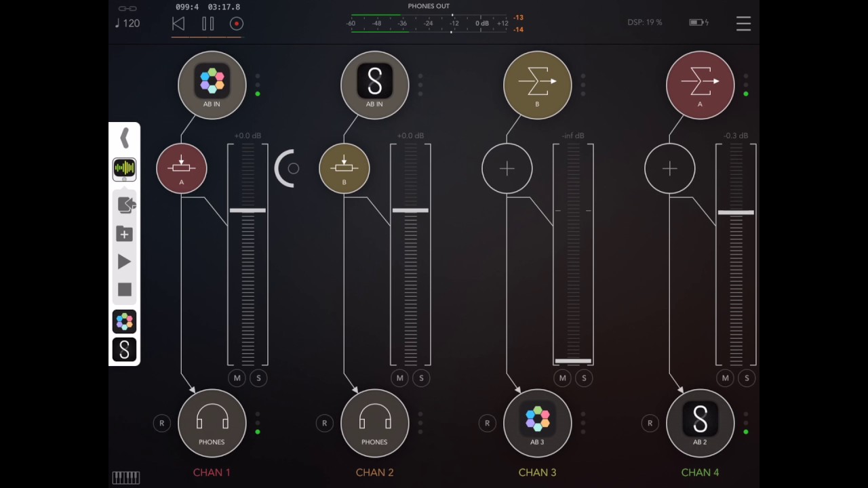Open the AB 2 output of Chan 4
868x488 pixels.
coord(700,423)
